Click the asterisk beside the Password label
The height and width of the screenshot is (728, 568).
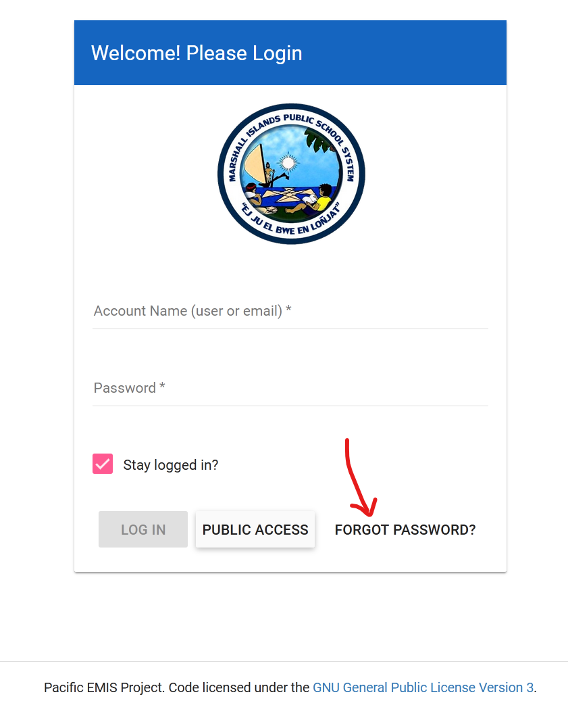tap(162, 386)
